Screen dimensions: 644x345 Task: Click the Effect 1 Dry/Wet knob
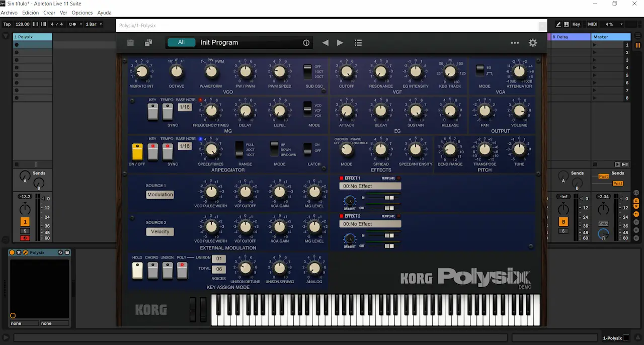point(349,201)
